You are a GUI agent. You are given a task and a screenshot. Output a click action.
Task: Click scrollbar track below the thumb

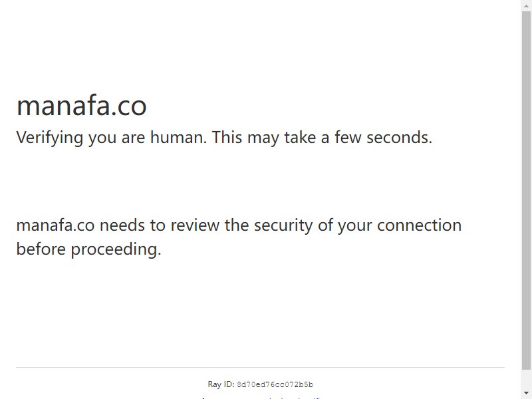point(526,378)
